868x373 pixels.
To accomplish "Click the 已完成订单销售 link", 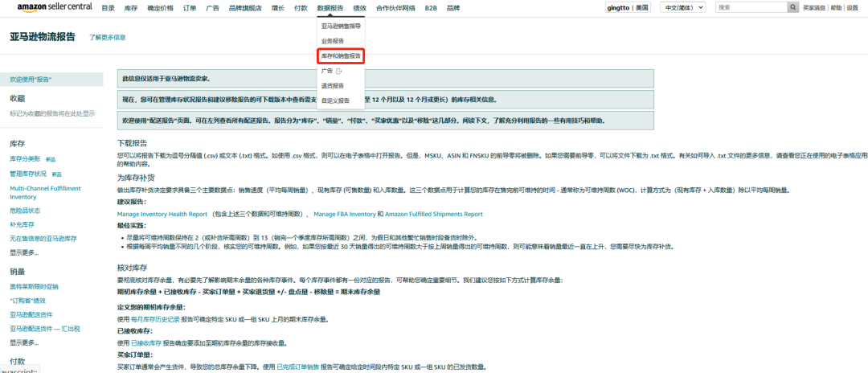I will point(298,367).
